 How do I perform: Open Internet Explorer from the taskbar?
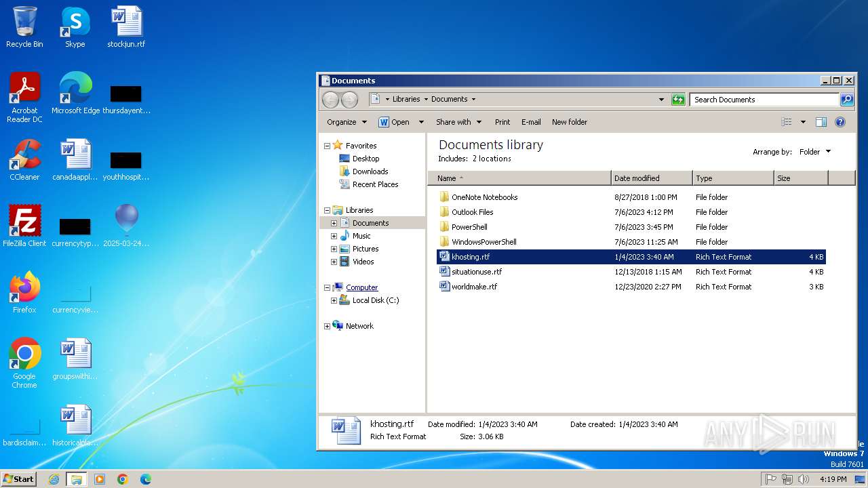54,479
